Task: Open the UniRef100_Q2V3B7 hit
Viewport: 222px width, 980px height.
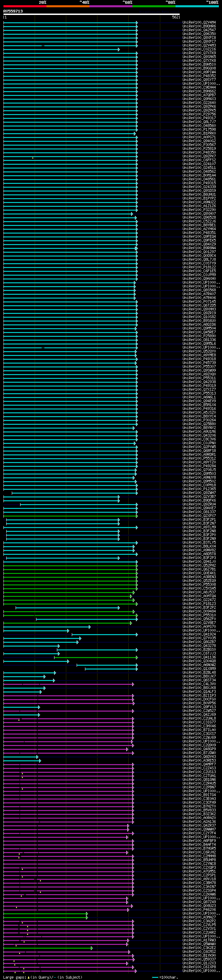Action: pyautogui.click(x=199, y=496)
